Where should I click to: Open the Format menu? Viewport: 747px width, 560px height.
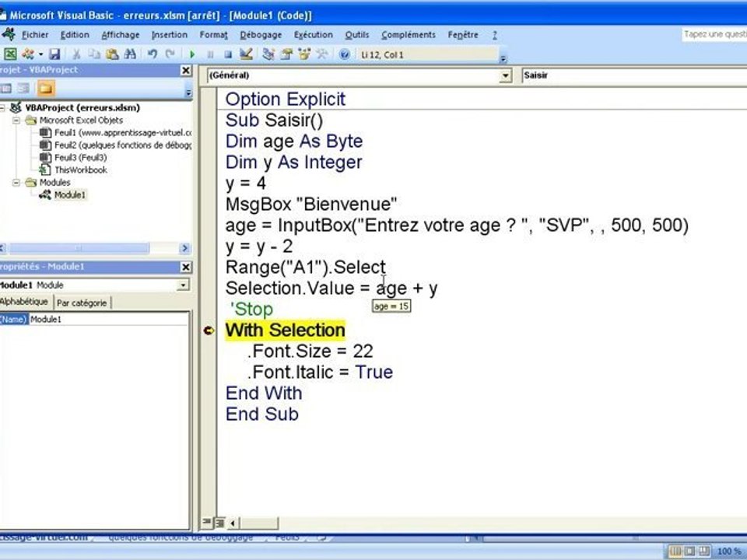(213, 35)
